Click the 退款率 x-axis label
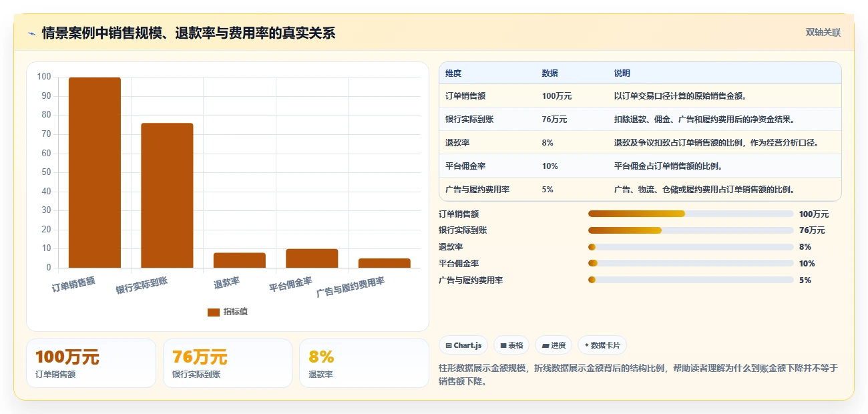868x414 pixels. click(x=227, y=282)
